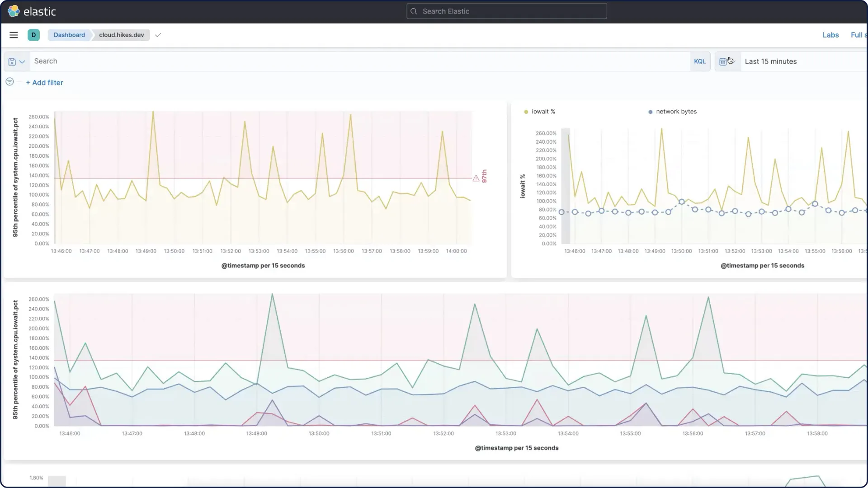The image size is (868, 488).
Task: Click the Elastic logo icon
Action: click(x=14, y=11)
